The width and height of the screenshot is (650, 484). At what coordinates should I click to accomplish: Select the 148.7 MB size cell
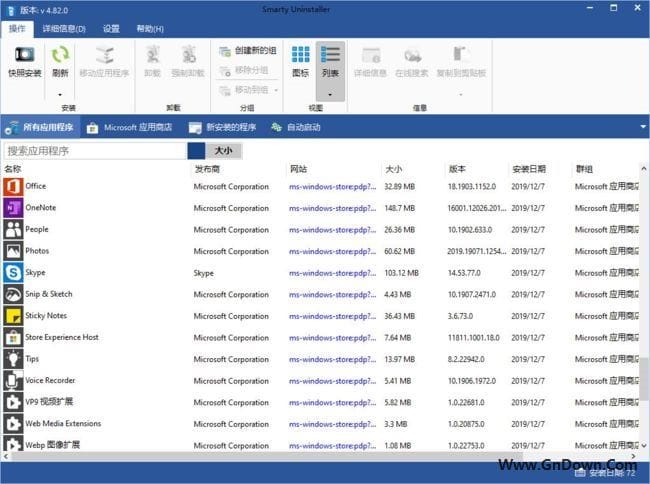click(x=399, y=208)
